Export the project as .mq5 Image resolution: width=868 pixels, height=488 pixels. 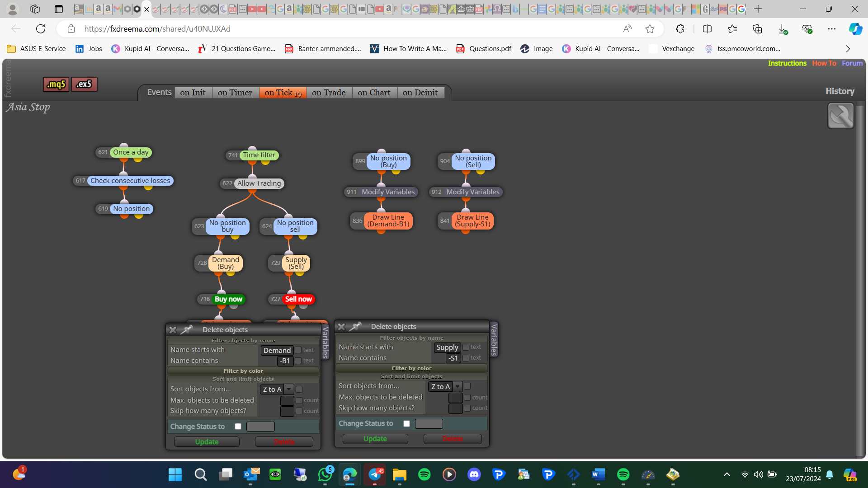coord(57,84)
